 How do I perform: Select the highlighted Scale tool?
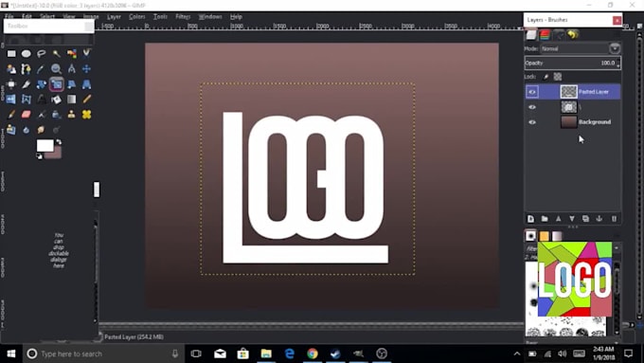click(56, 84)
